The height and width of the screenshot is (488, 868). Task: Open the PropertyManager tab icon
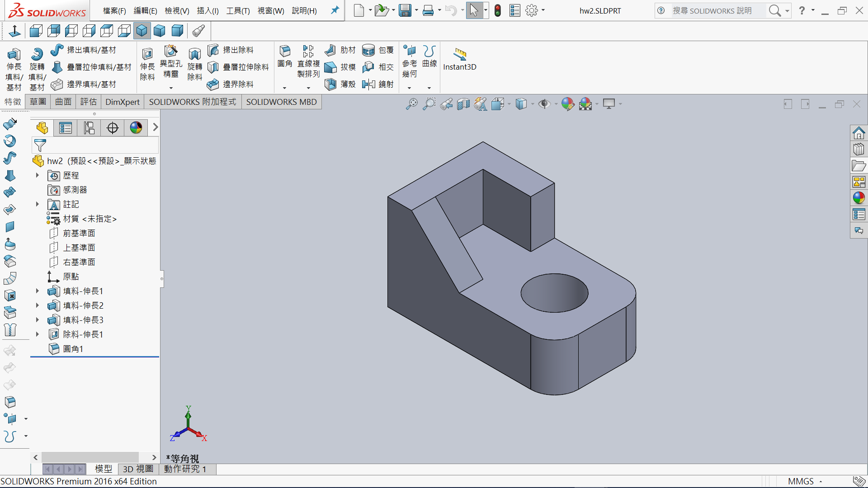pyautogui.click(x=66, y=128)
